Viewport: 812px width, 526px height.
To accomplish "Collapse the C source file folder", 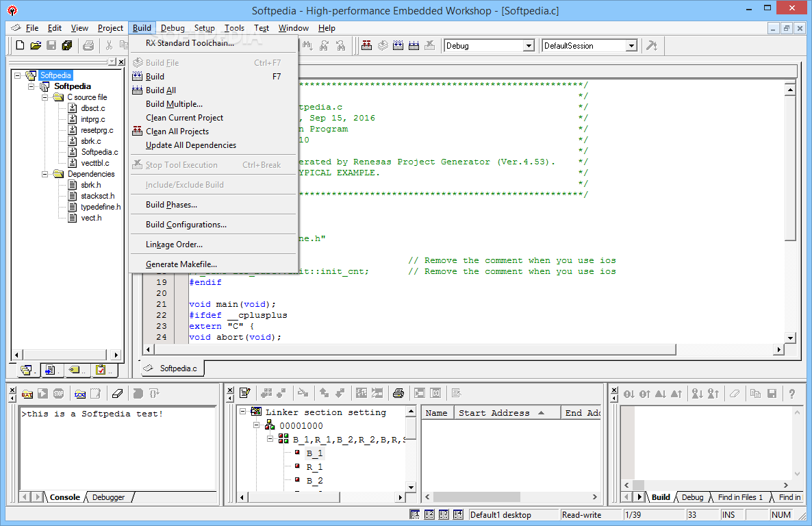I will point(45,97).
